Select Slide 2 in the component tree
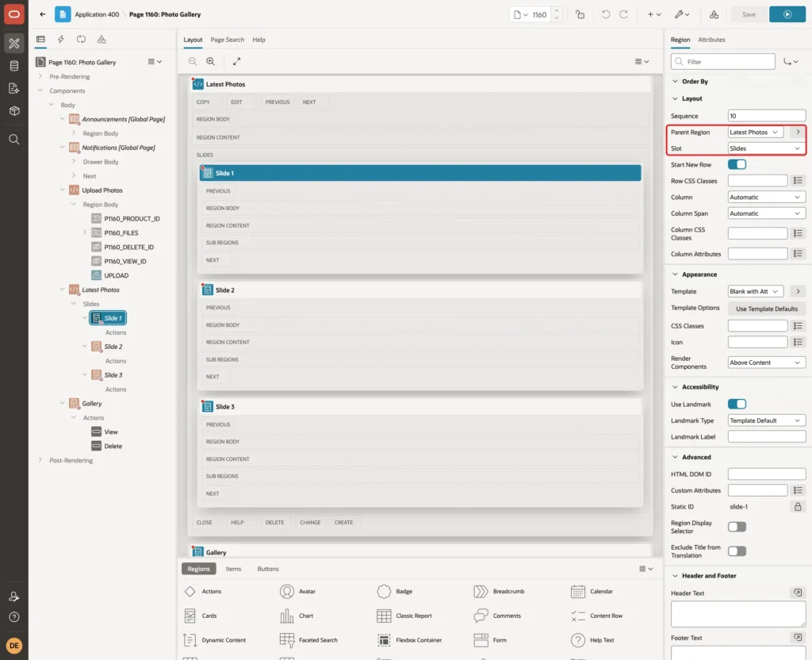The image size is (812, 660). pyautogui.click(x=113, y=347)
